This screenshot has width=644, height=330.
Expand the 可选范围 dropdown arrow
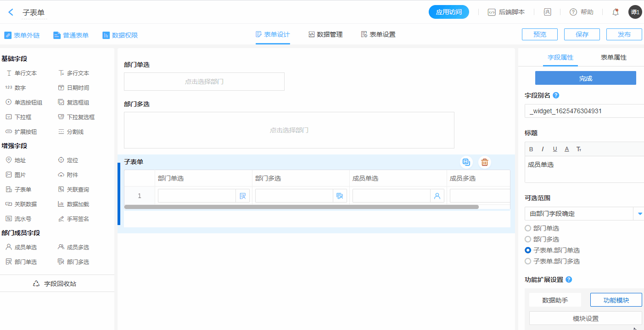[640, 214]
